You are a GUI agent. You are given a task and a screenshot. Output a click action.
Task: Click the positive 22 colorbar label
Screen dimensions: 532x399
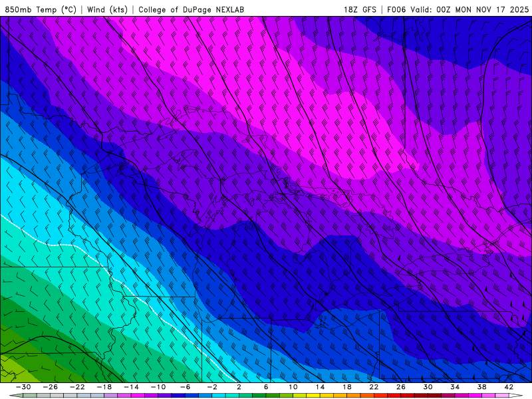(x=374, y=387)
